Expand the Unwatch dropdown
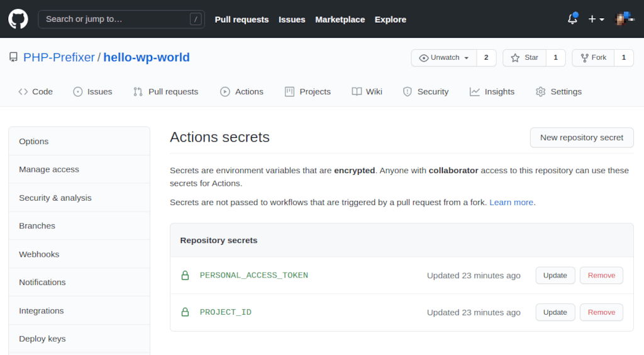 click(444, 58)
